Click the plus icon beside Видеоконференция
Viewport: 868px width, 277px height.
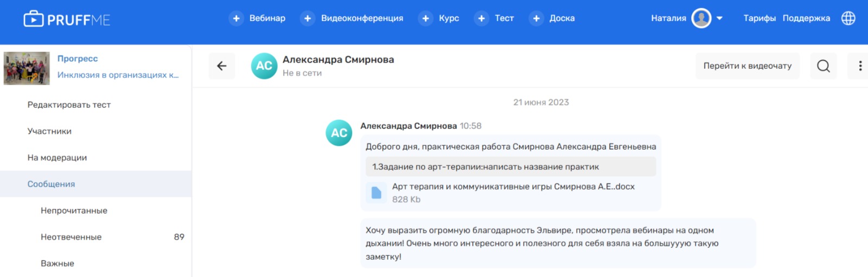tap(307, 18)
